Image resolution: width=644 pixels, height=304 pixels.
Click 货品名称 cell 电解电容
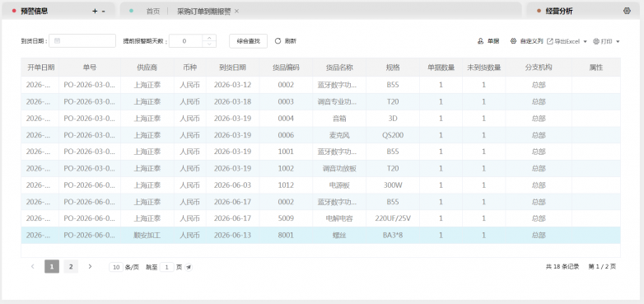coord(339,218)
